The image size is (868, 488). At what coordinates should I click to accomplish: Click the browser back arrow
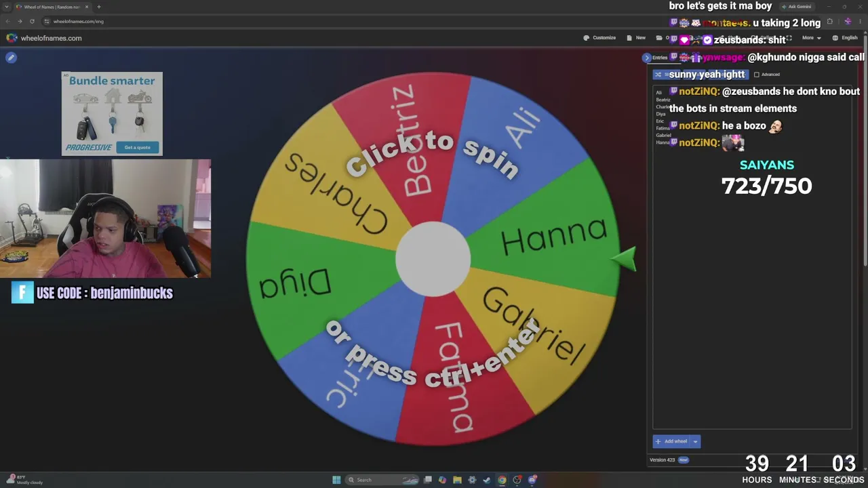click(x=8, y=21)
